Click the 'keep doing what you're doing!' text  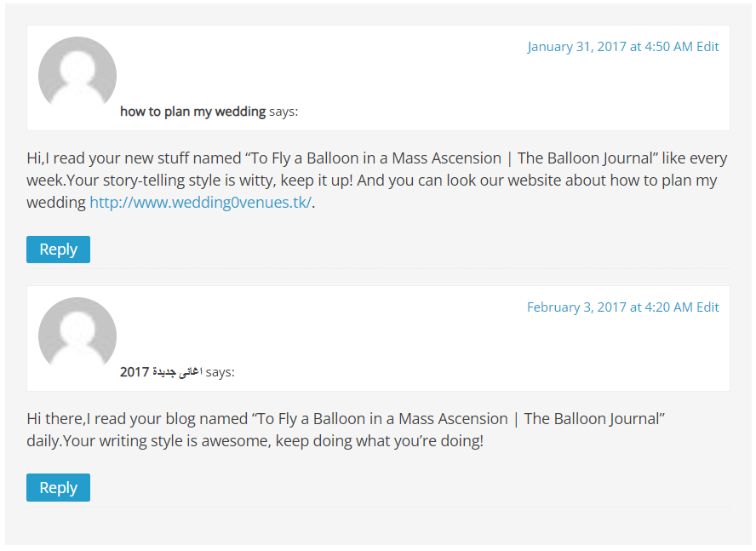coord(380,441)
